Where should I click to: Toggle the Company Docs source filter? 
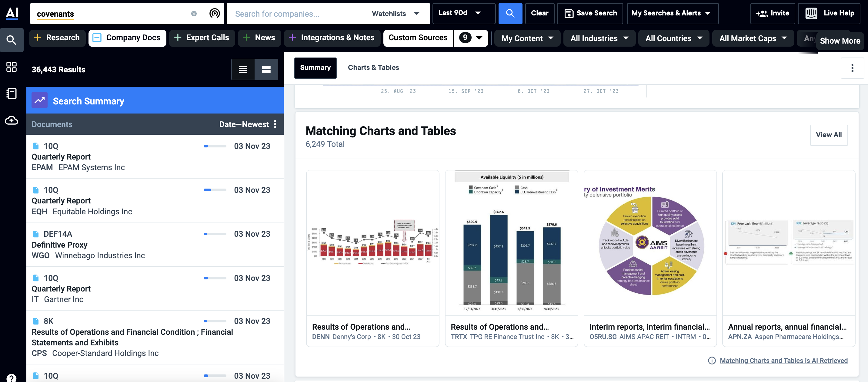tap(127, 38)
